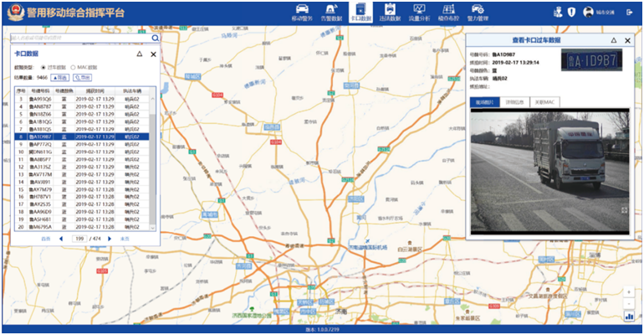Open the chart icon at map bottom right
The width and height of the screenshot is (644, 335).
(629, 317)
